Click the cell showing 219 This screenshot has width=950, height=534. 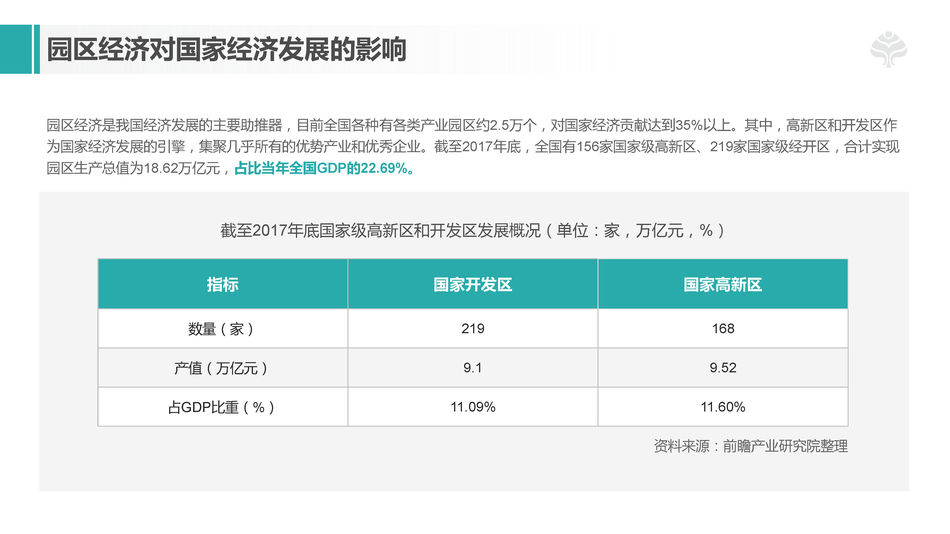tap(472, 328)
